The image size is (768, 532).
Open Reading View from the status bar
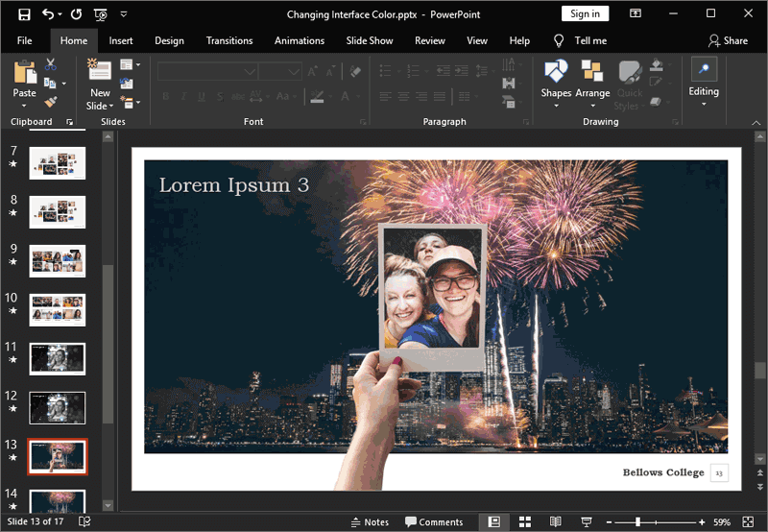coord(555,521)
